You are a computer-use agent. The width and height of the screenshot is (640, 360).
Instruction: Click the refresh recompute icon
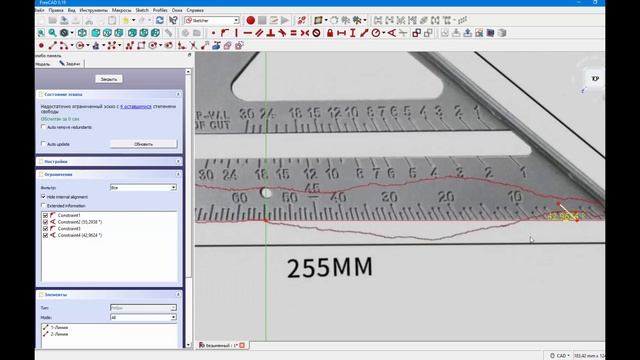160,20
